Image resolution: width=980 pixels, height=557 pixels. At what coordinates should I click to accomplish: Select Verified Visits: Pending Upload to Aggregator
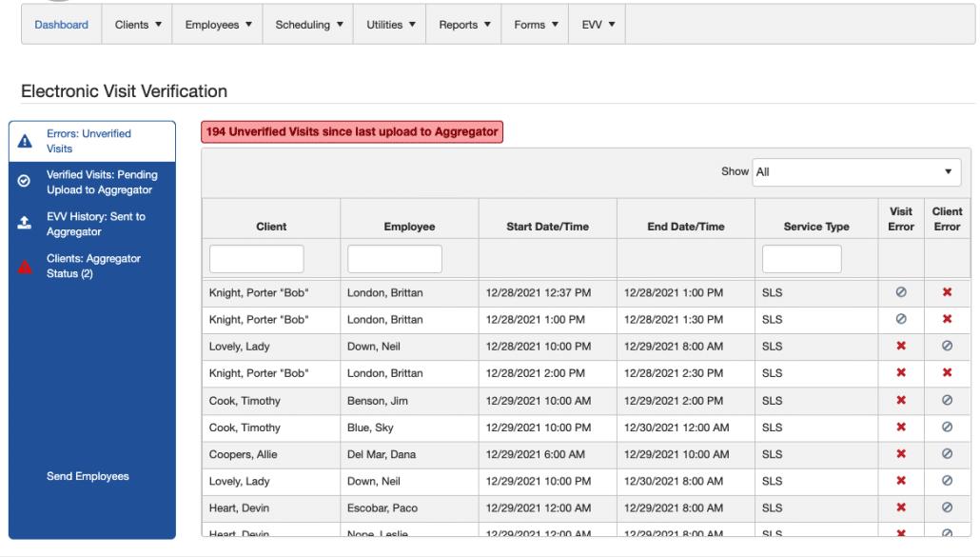pyautogui.click(x=102, y=182)
